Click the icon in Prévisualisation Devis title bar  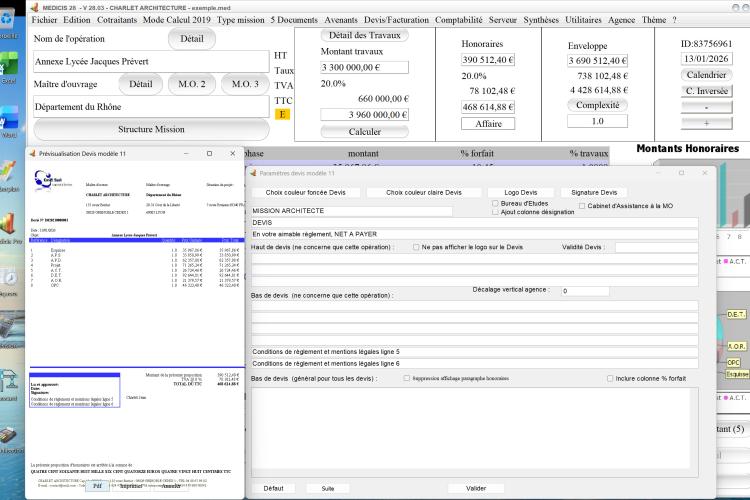[33, 154]
